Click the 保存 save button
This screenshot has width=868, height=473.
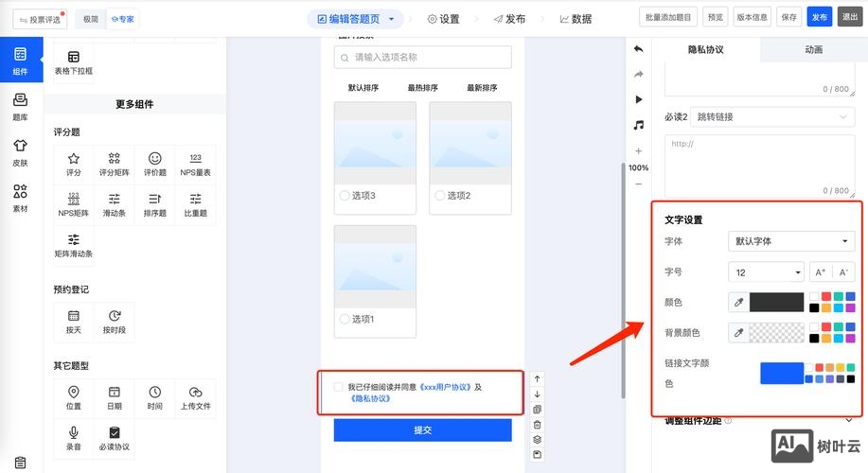click(788, 17)
